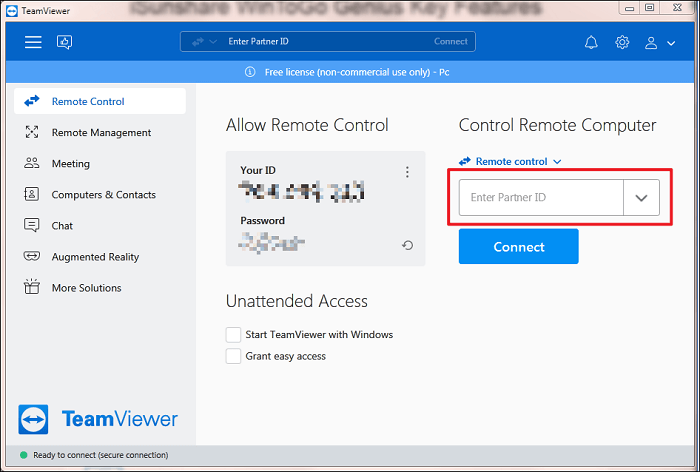Open Remote Management section
This screenshot has height=472, width=700.
click(x=100, y=133)
